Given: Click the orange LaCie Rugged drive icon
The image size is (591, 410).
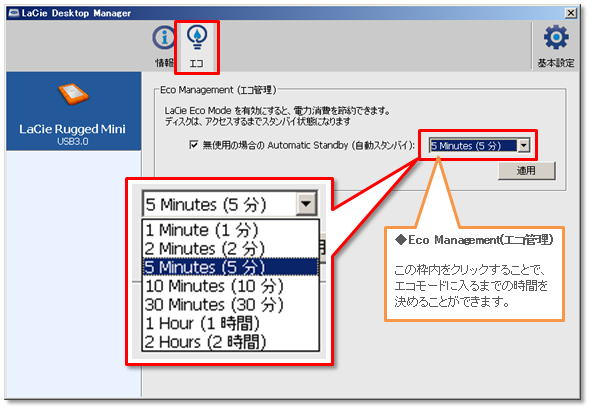Looking at the screenshot, I should [x=73, y=93].
